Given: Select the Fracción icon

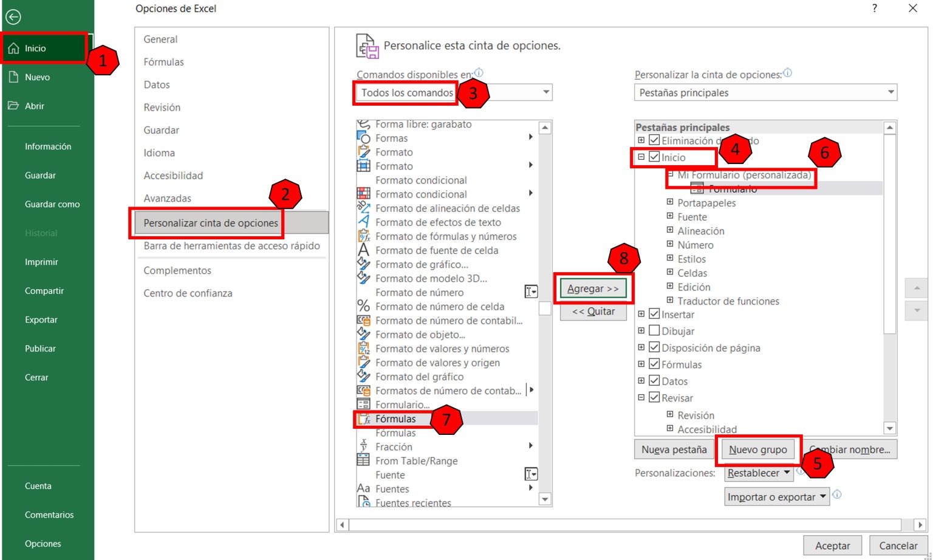Looking at the screenshot, I should pos(364,444).
